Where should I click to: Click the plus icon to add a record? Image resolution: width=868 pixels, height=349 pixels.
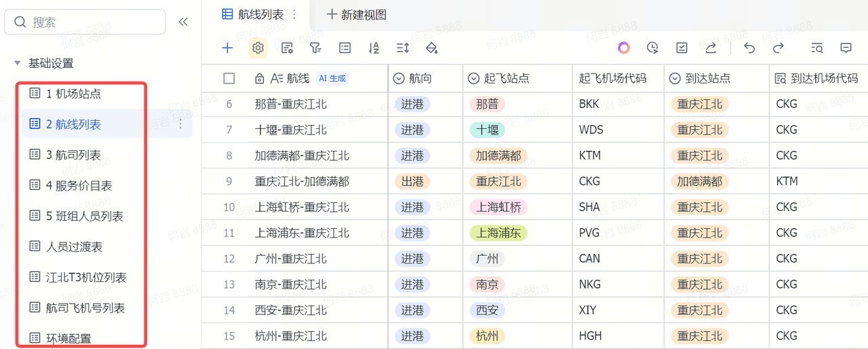pos(227,48)
